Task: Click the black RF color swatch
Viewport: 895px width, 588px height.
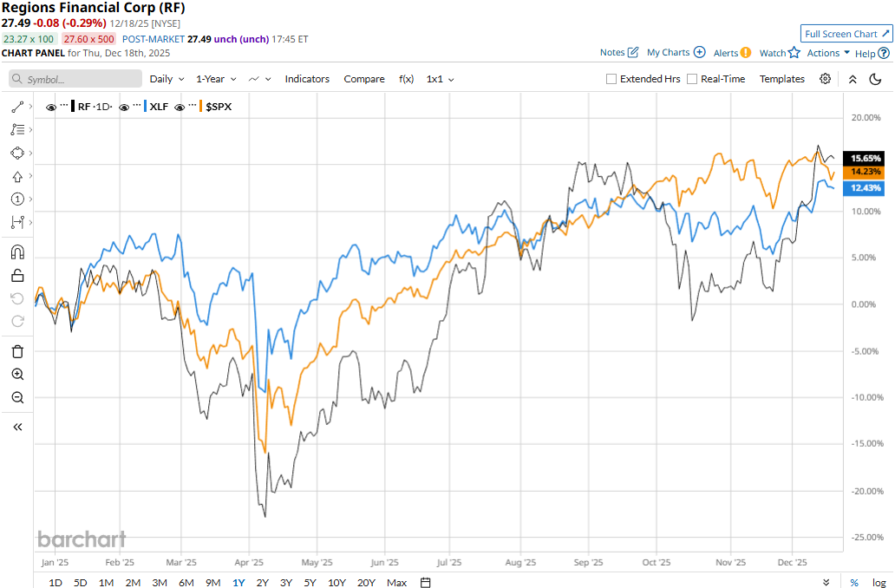Action: tap(73, 106)
